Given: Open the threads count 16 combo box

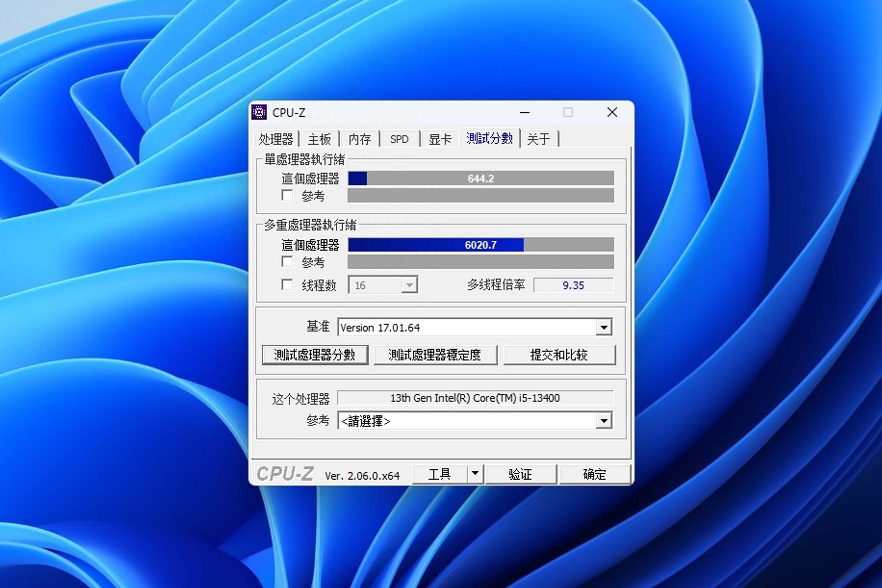Looking at the screenshot, I should (409, 285).
